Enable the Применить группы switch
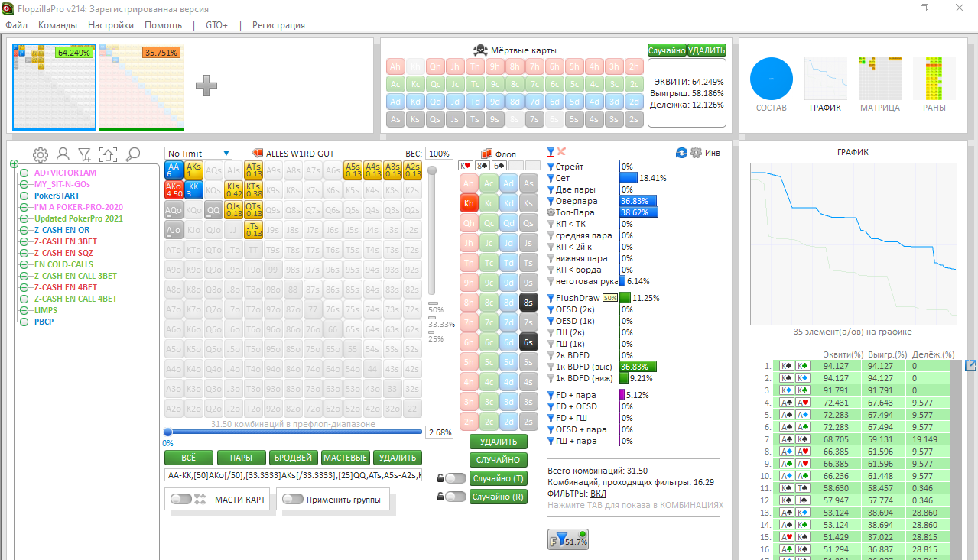The height and width of the screenshot is (560, 978). coord(293,499)
